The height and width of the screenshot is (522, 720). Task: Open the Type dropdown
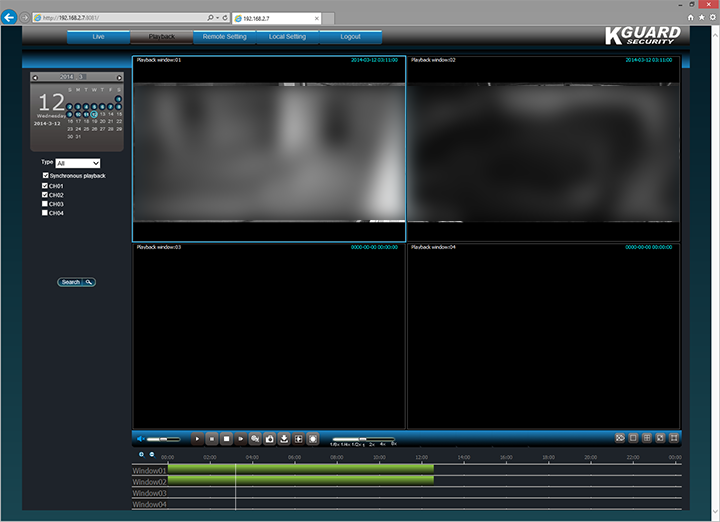coord(78,163)
